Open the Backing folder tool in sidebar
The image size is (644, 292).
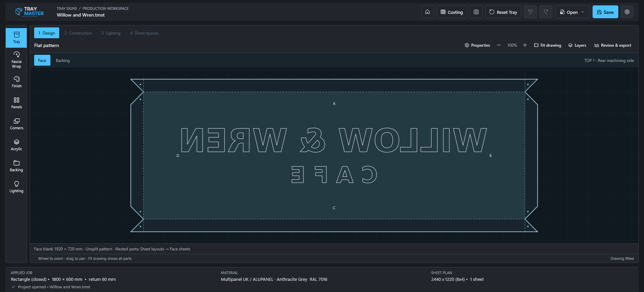[x=16, y=166]
